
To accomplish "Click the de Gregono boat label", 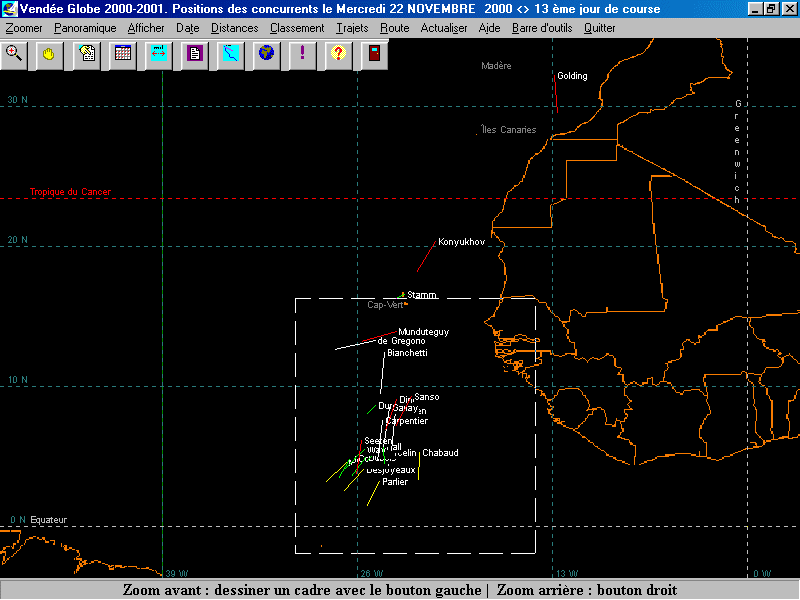I will [x=402, y=341].
